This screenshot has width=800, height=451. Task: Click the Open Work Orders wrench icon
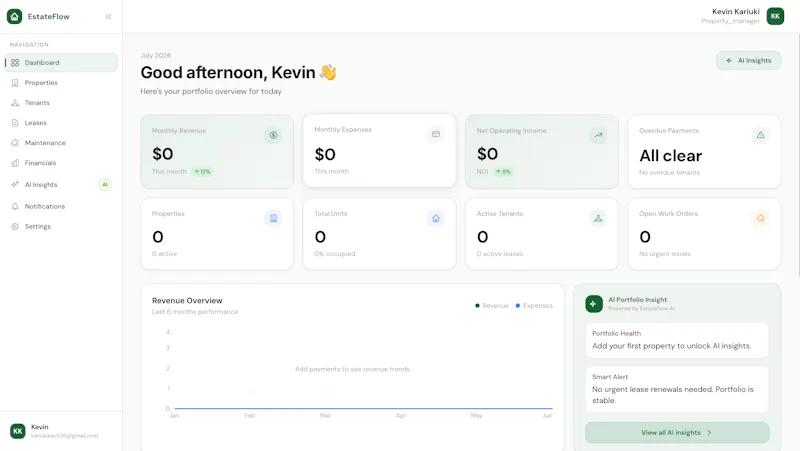[760, 218]
